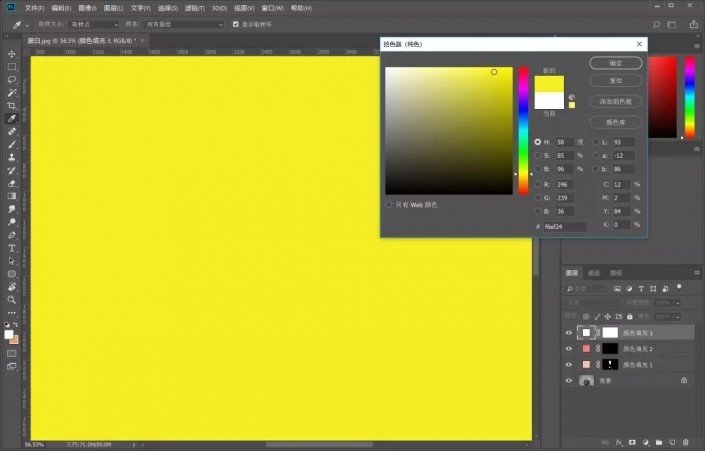Select the Move tool in the toolbar
Screen dimensions: 705x451
click(12, 54)
